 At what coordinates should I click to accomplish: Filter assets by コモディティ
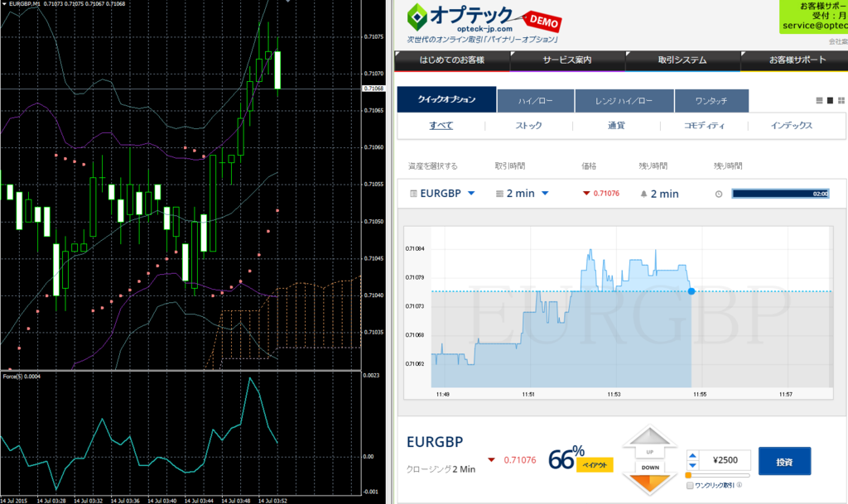point(704,125)
